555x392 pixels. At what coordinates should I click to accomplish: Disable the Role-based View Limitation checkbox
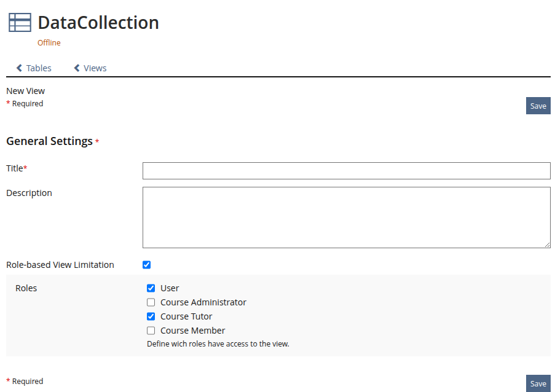146,265
